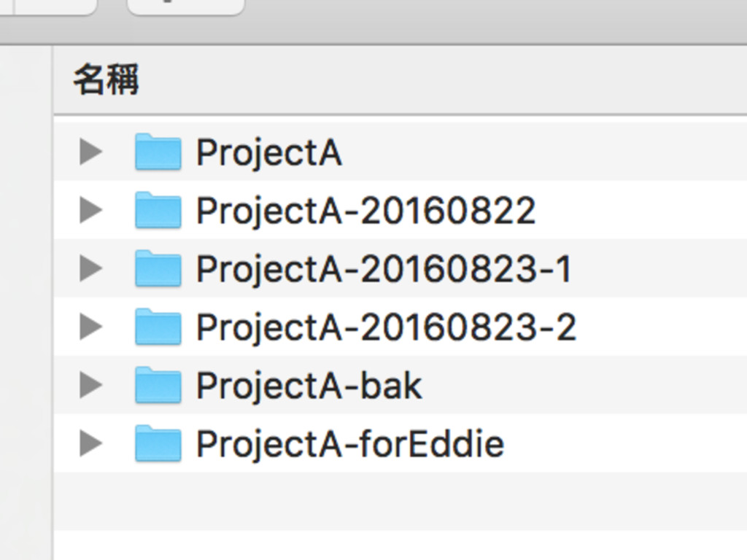Select the ProjectA-20160823-1 row label
This screenshot has height=560, width=747.
click(x=384, y=270)
